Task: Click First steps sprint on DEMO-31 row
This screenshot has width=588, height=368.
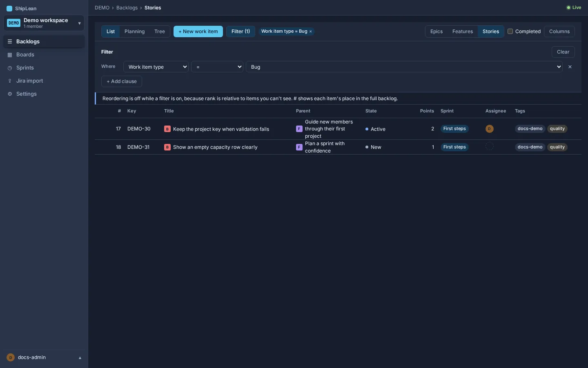Action: pos(454,147)
